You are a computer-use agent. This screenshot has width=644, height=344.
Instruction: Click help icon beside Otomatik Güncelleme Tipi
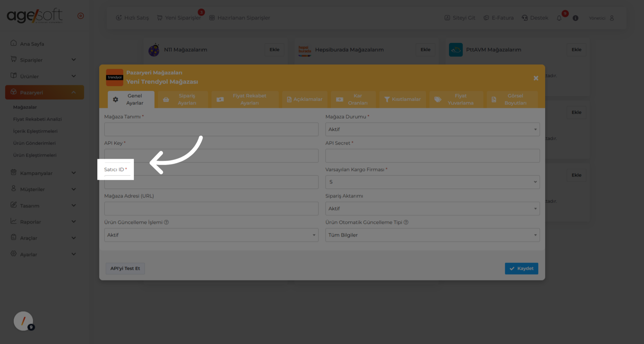(406, 222)
